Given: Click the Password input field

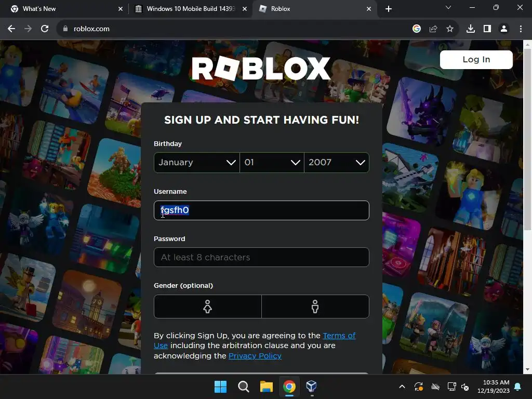Looking at the screenshot, I should tap(261, 257).
